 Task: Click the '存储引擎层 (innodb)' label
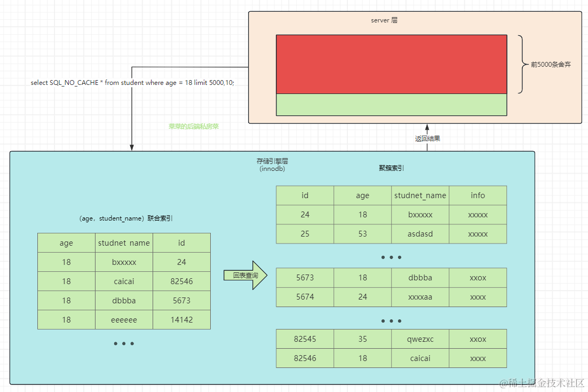(272, 165)
